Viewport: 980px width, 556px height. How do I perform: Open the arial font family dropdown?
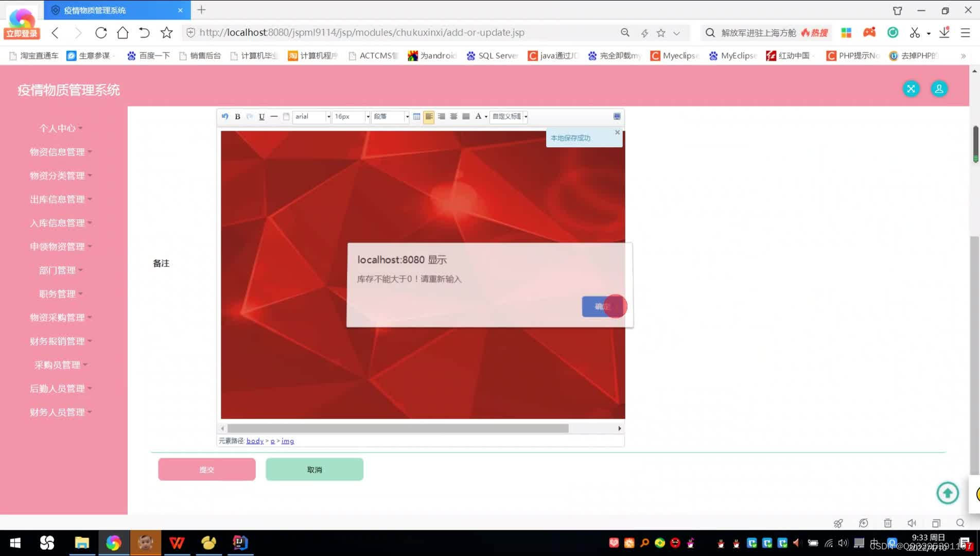coord(312,116)
